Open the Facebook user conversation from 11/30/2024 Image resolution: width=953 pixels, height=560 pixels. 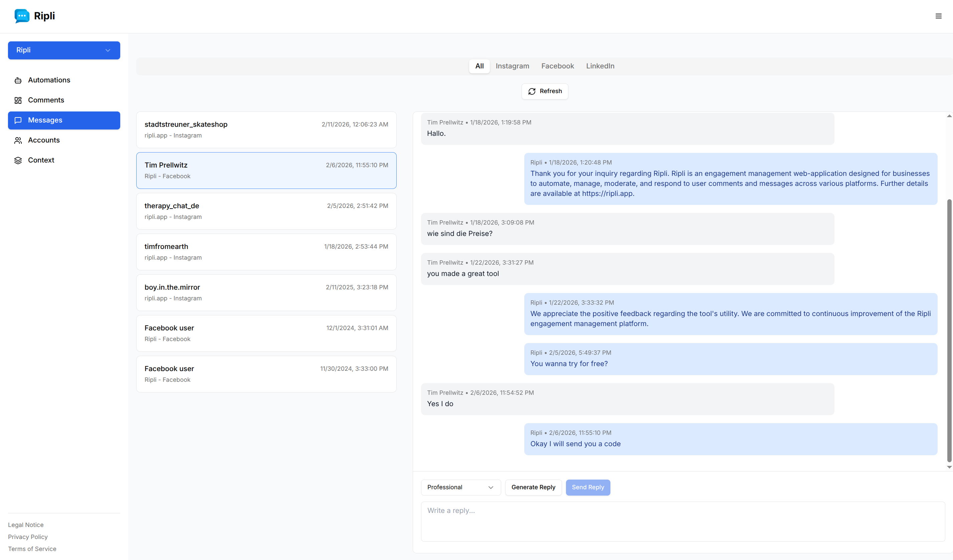pos(266,374)
